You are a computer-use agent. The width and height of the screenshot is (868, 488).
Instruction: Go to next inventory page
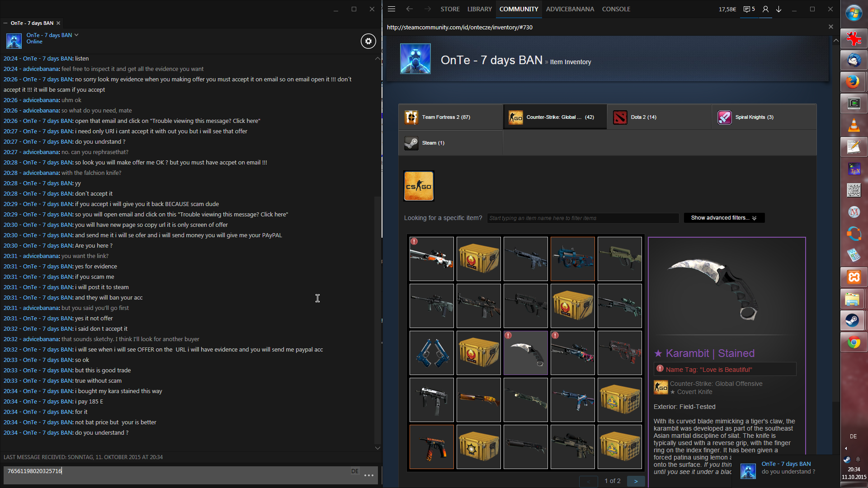pyautogui.click(x=636, y=481)
